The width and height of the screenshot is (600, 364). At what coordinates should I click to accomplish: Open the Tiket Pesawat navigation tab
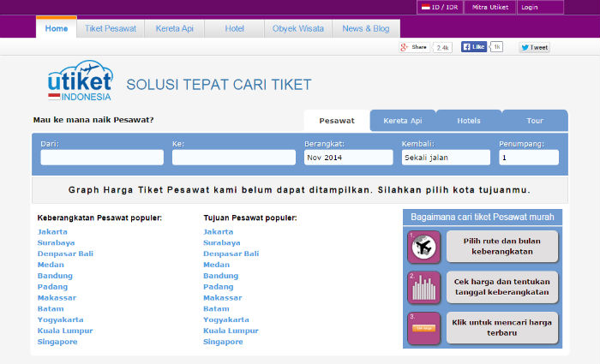pos(111,28)
